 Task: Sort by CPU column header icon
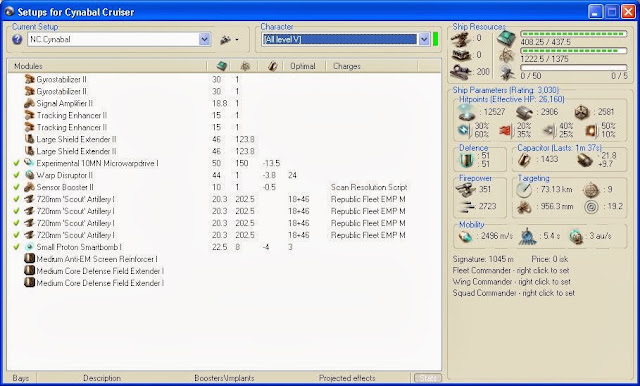pyautogui.click(x=222, y=66)
